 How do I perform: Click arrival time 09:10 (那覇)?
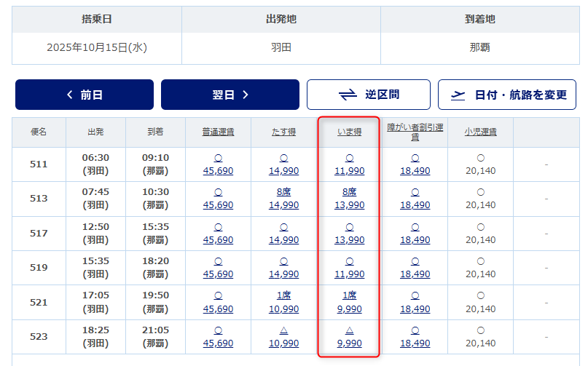[156, 164]
